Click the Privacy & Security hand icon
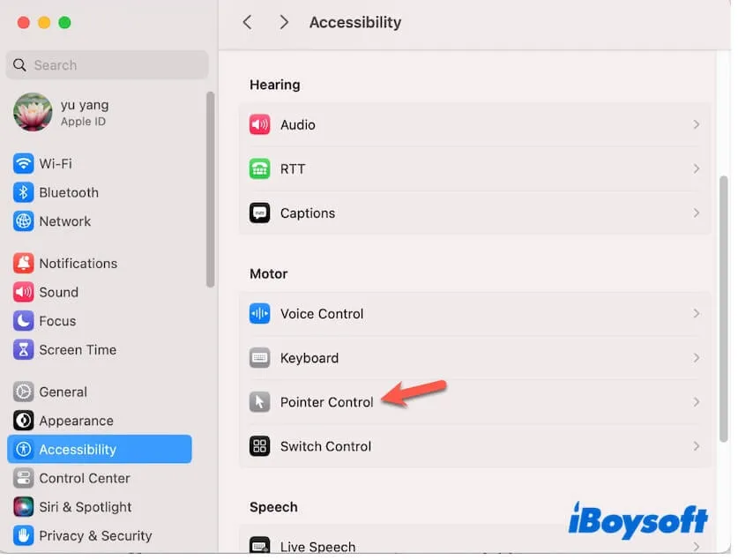 point(23,535)
